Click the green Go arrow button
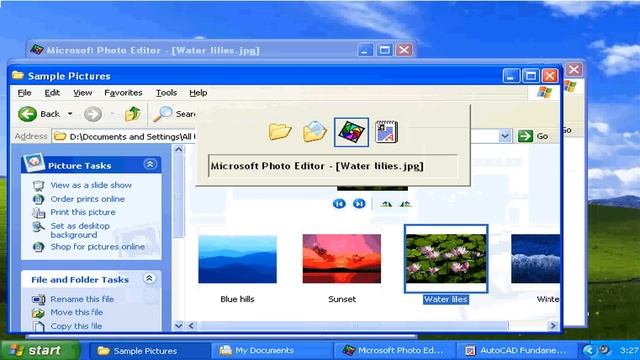 pos(525,136)
